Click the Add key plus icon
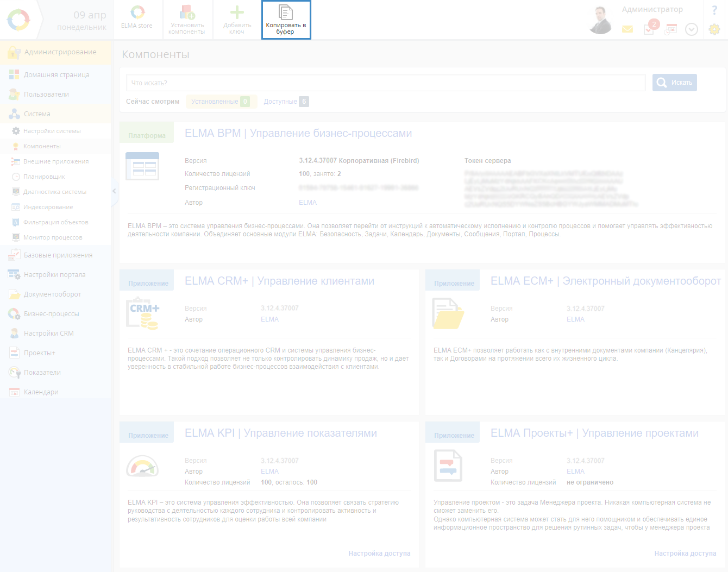The width and height of the screenshot is (728, 572). pyautogui.click(x=237, y=12)
